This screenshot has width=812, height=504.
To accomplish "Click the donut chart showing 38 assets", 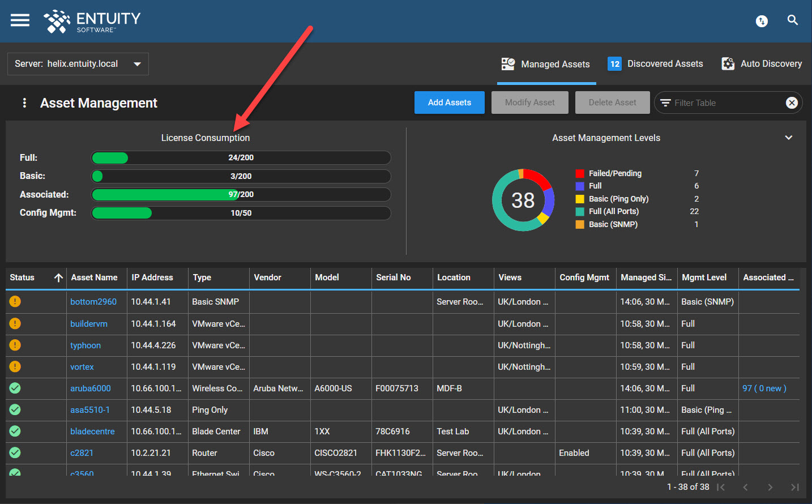I will coord(523,200).
